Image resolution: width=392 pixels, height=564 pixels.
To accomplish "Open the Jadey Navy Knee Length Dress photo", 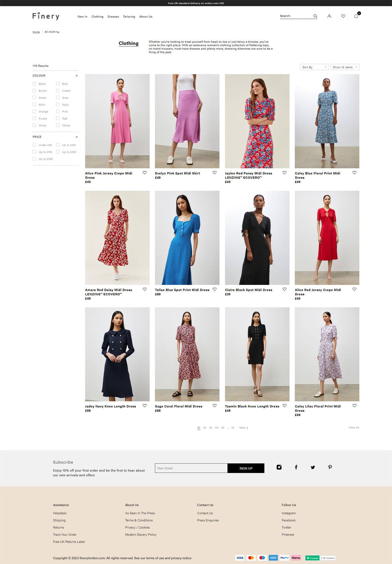I will (x=117, y=354).
